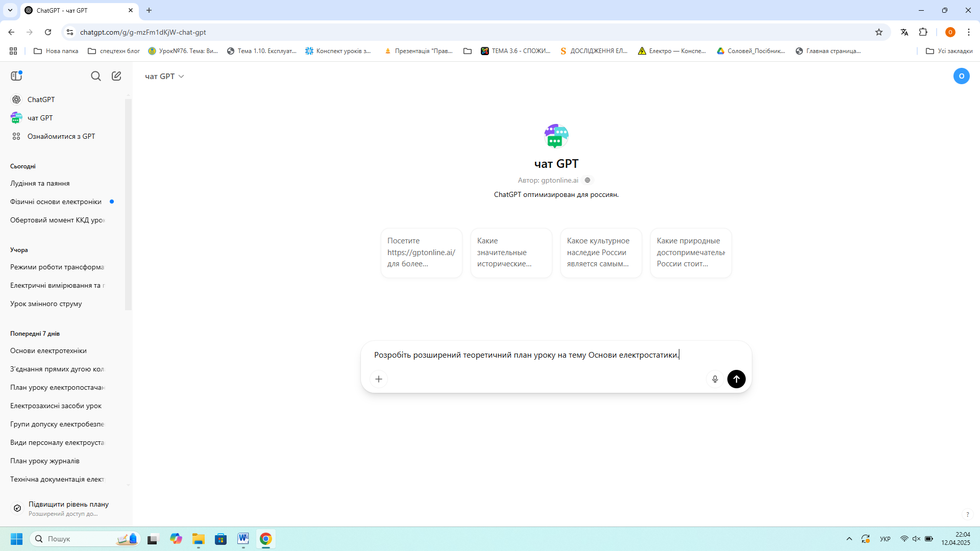Viewport: 980px width, 551px height.
Task: Launch Microsoft Word from the taskbar
Action: pos(243,539)
